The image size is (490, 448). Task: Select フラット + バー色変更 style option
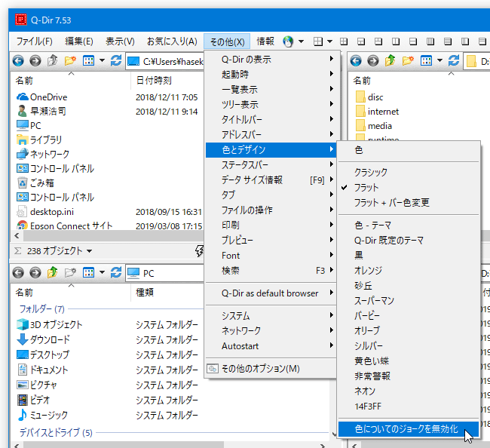(x=409, y=203)
